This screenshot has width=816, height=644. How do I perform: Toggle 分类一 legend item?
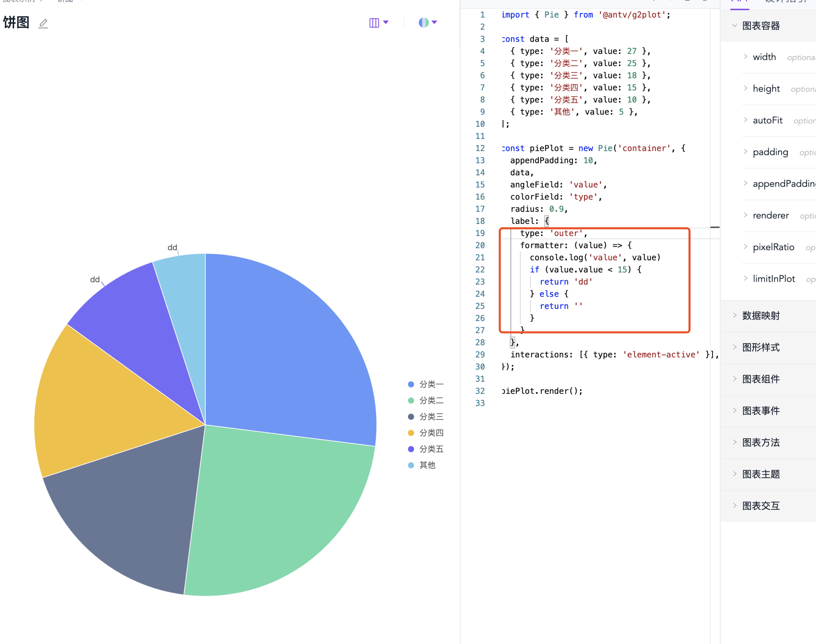click(426, 384)
